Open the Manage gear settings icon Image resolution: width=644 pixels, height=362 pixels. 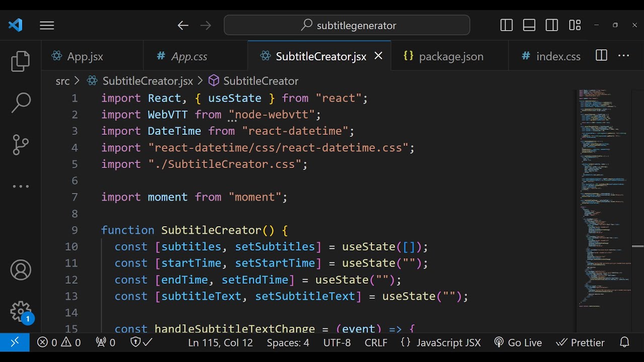(21, 311)
